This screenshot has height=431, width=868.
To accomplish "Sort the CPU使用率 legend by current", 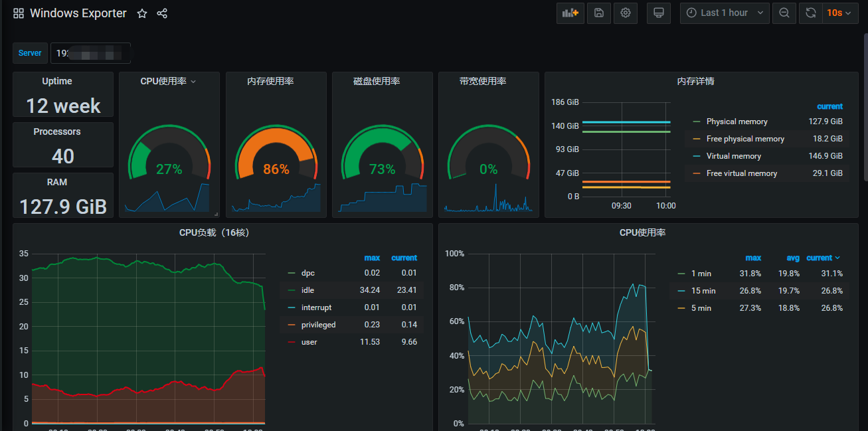I will 824,258.
